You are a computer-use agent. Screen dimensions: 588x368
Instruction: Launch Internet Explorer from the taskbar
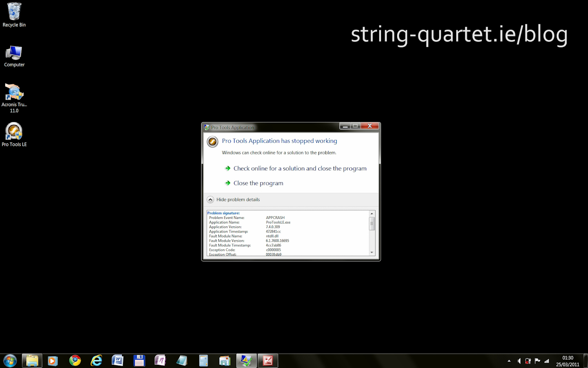point(96,361)
